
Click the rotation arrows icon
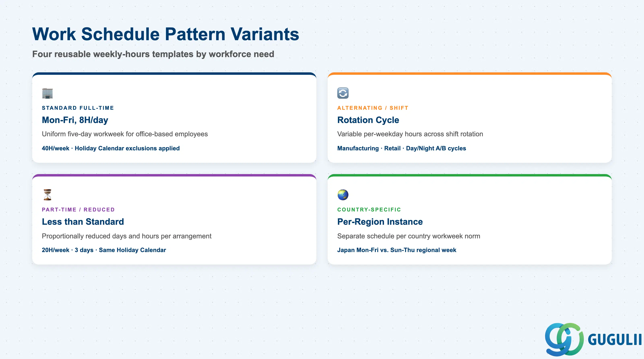[x=343, y=93]
